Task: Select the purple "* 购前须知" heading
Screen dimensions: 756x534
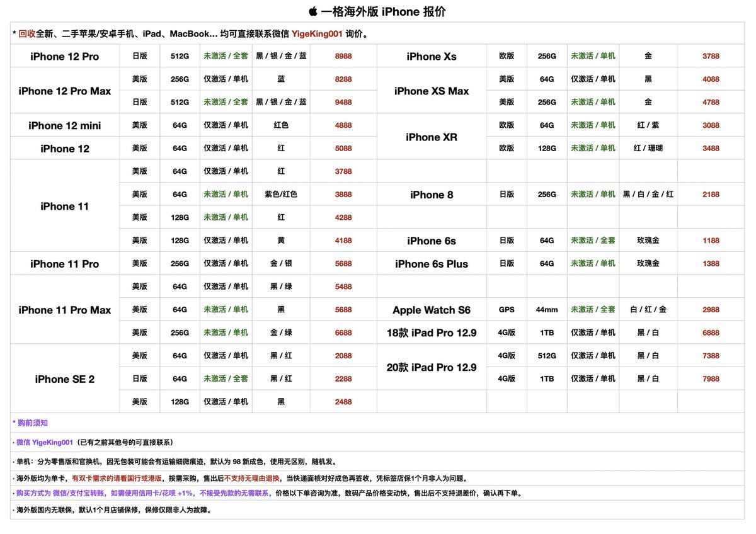Action: [30, 423]
